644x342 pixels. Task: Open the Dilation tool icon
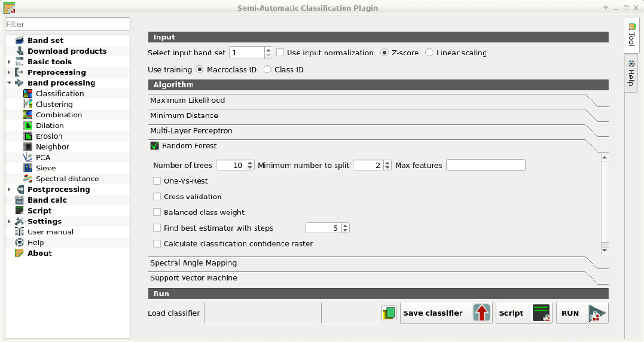tap(28, 126)
